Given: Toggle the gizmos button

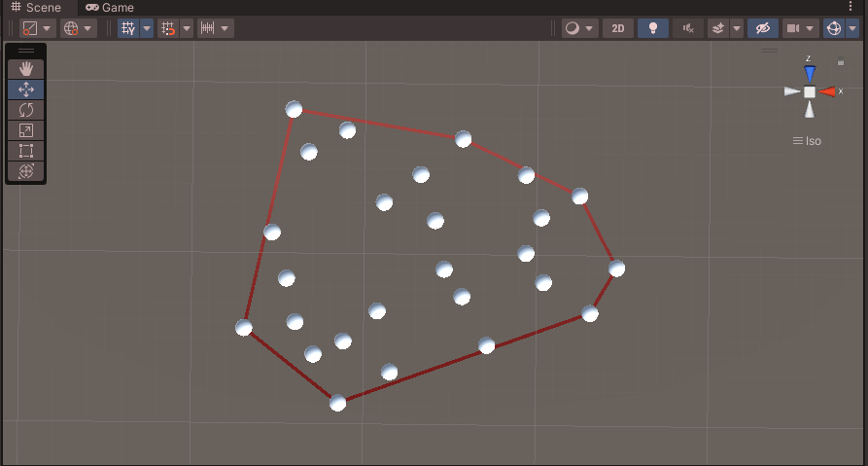Looking at the screenshot, I should (834, 28).
